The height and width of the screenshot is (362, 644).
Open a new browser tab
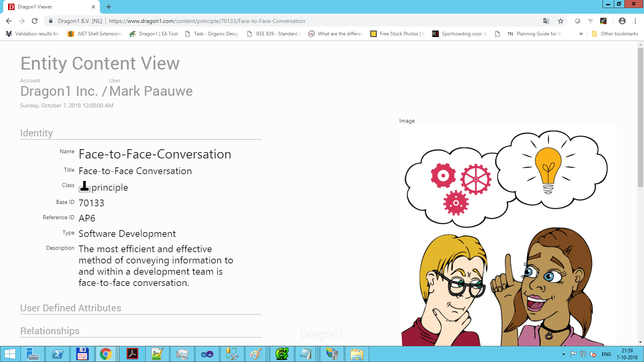click(109, 7)
